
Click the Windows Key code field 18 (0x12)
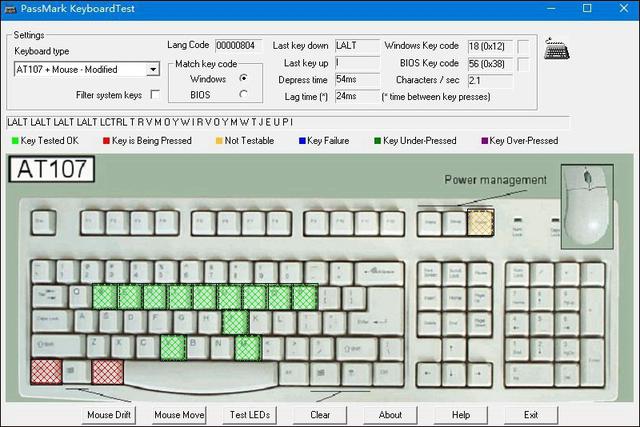pos(490,46)
